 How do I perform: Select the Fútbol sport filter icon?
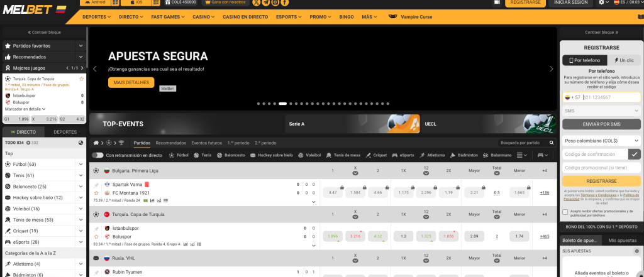click(172, 155)
